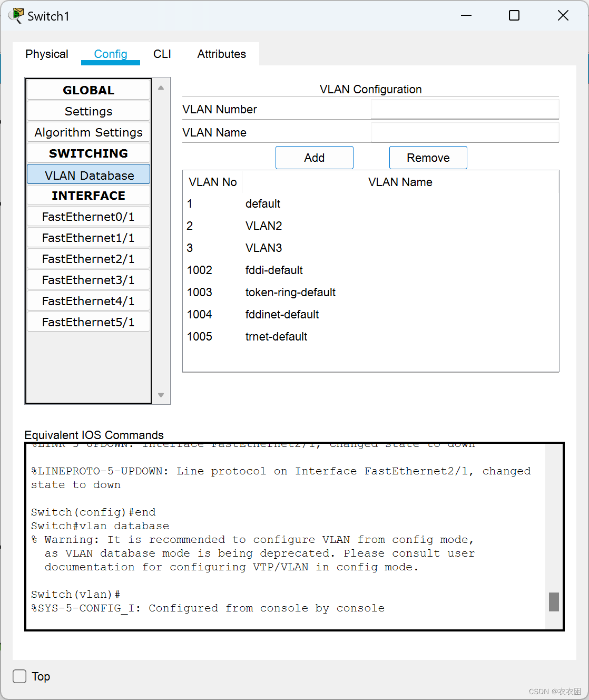The image size is (589, 700).
Task: Click the VLAN Name column header
Action: (x=400, y=182)
